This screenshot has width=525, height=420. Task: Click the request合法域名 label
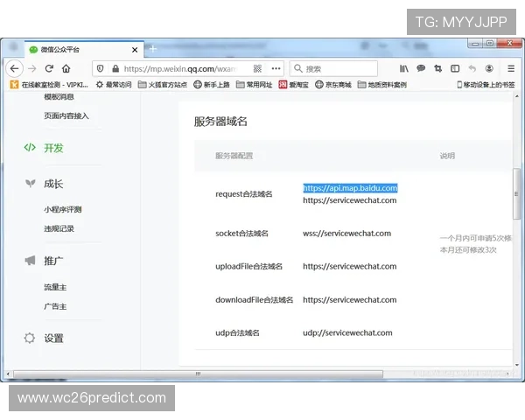click(x=244, y=194)
